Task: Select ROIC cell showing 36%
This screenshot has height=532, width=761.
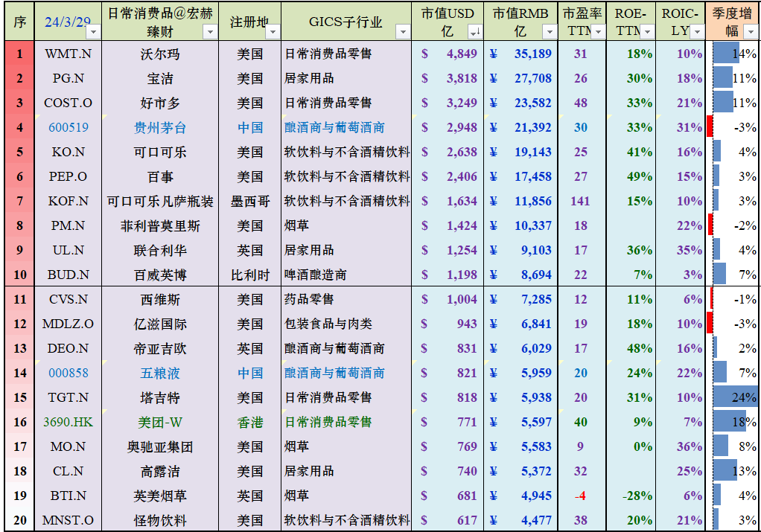Action: coord(681,446)
